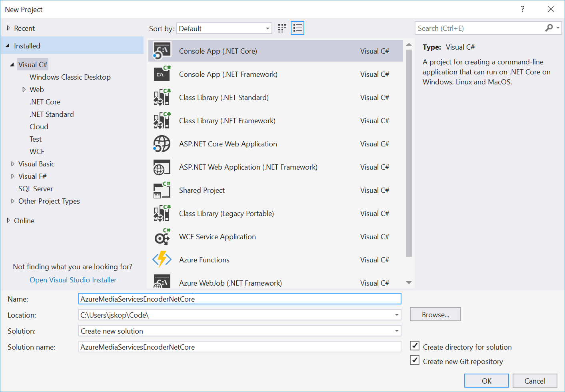Focus the Solution name input field
Screen dimensions: 565x392
(x=240, y=347)
